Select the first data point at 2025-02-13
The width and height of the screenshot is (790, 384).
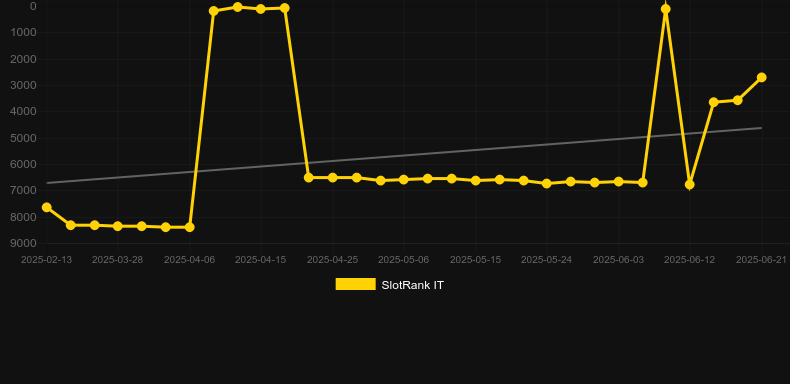coord(46,207)
